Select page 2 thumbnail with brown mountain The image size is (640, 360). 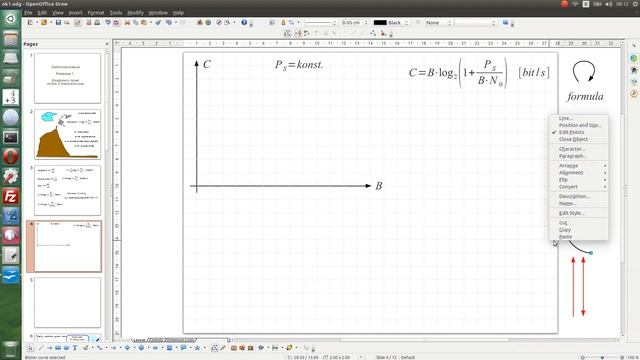(x=67, y=134)
